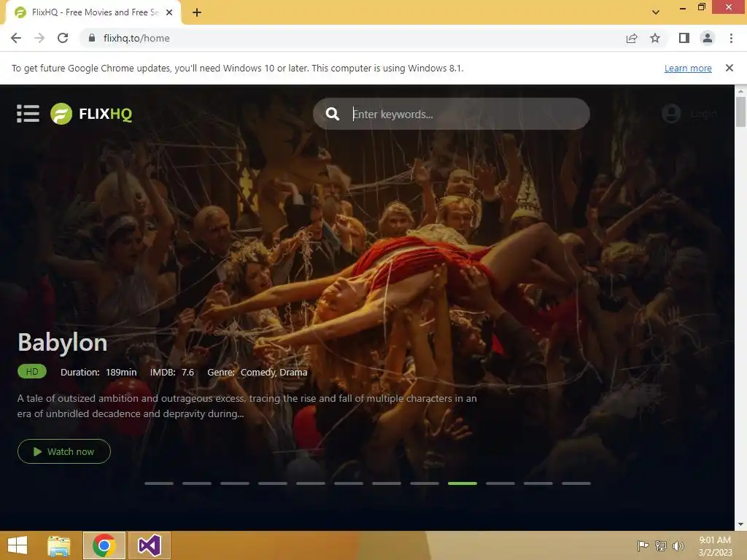This screenshot has height=560, width=747.
Task: Select the fifth carousel slide indicator
Action: click(311, 483)
